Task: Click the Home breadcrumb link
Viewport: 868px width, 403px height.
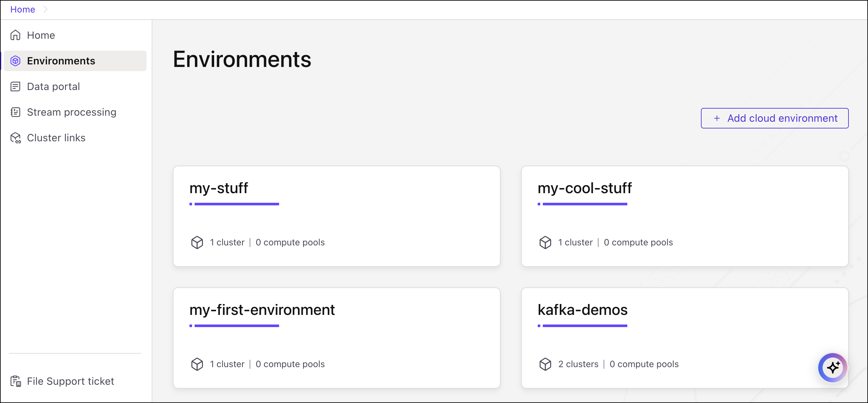Action: tap(23, 9)
